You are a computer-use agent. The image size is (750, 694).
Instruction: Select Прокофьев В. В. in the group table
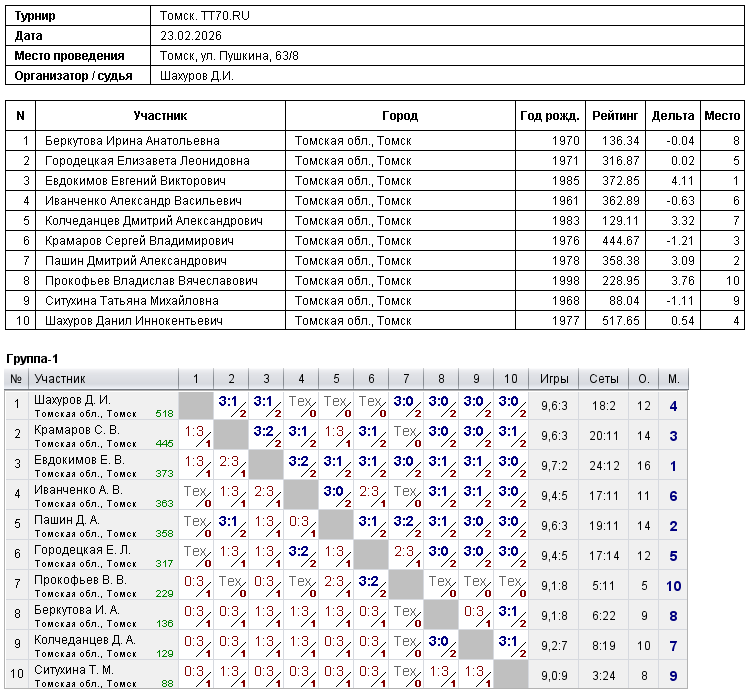(80, 580)
